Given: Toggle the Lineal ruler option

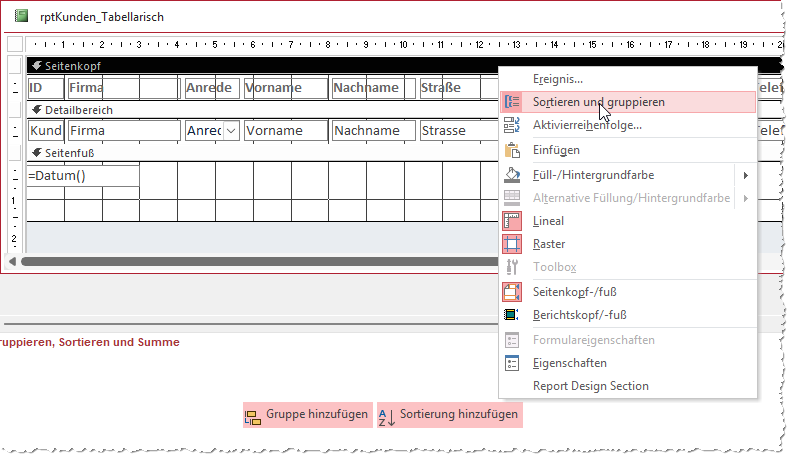Looking at the screenshot, I should [x=512, y=221].
